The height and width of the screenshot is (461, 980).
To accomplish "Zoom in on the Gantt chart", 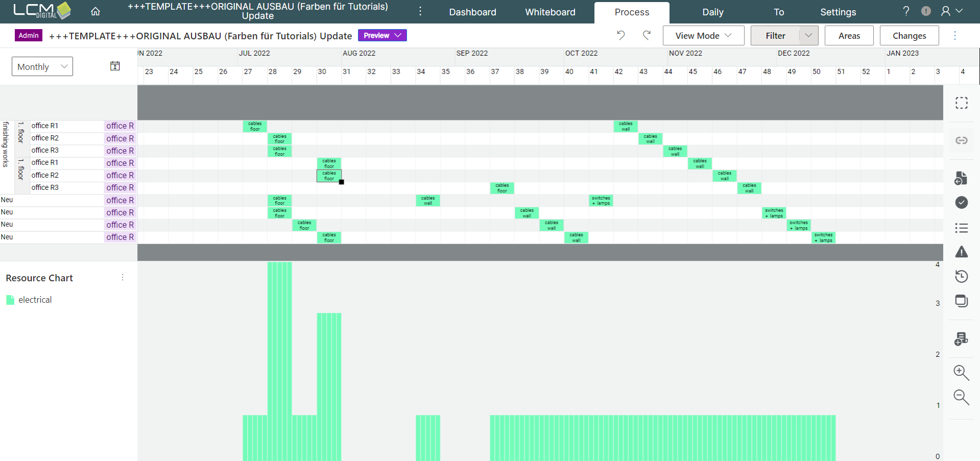I will pyautogui.click(x=961, y=373).
